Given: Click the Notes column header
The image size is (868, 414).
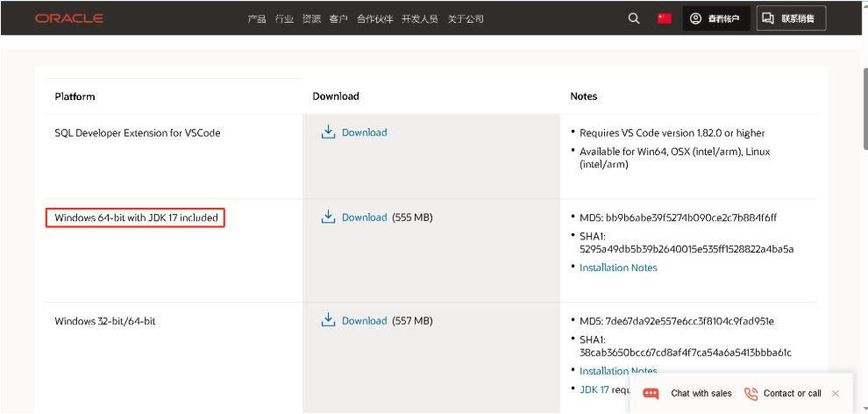Looking at the screenshot, I should (x=583, y=96).
